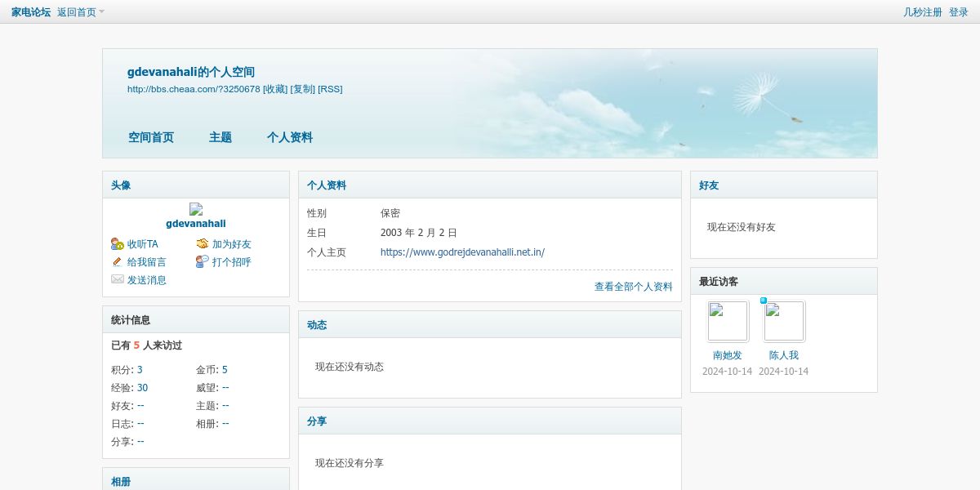Viewport: 980px width, 490px height.
Task: Click the 好友 count dashes in statistics
Action: point(140,406)
